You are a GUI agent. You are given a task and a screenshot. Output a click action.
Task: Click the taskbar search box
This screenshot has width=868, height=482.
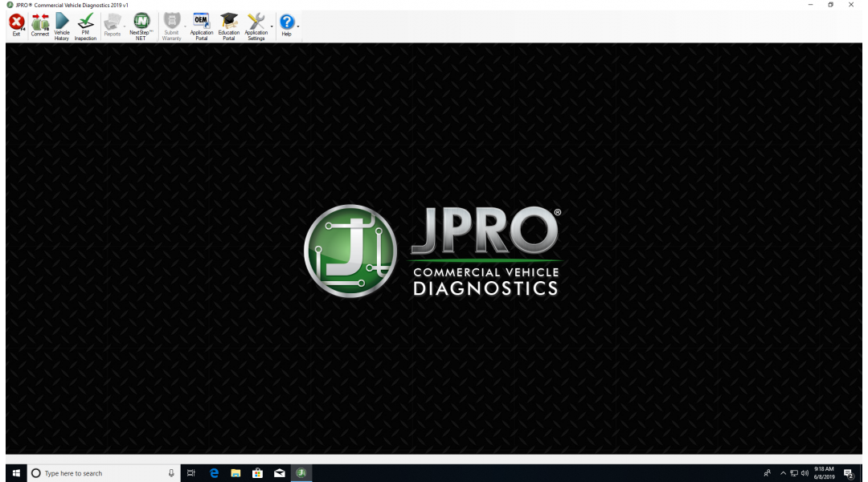click(104, 473)
